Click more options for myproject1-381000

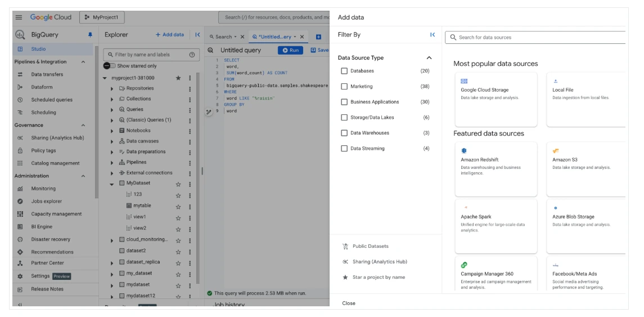[190, 78]
